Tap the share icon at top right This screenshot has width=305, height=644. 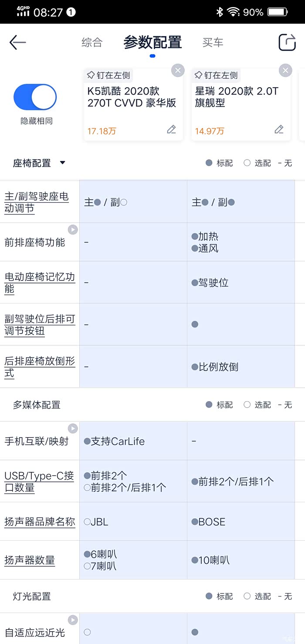[287, 42]
